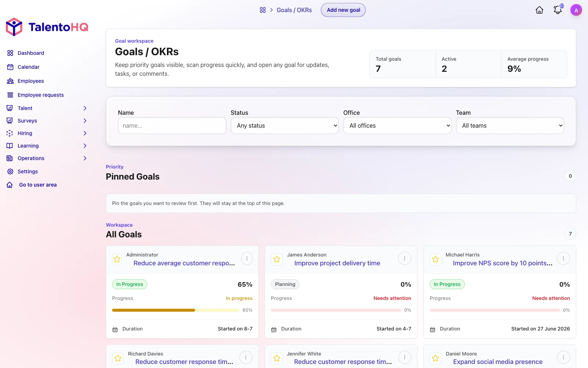
Task: Click the Operations sidebar icon
Action: 10,158
